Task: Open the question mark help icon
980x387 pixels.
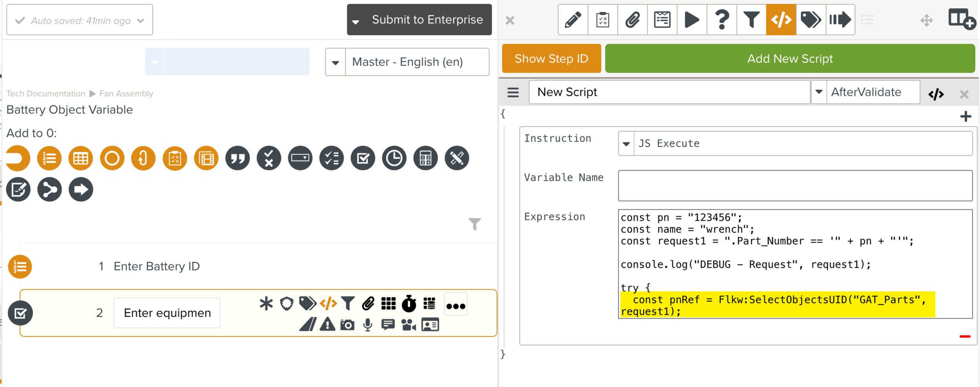Action: click(722, 20)
